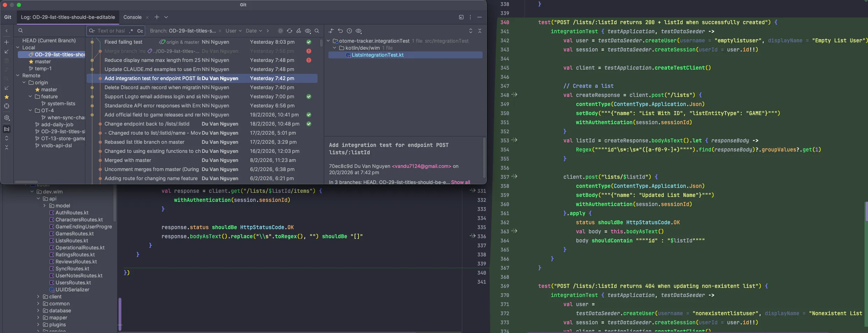
Task: Click the branches tree horizontal scrollbar
Action: point(26,182)
